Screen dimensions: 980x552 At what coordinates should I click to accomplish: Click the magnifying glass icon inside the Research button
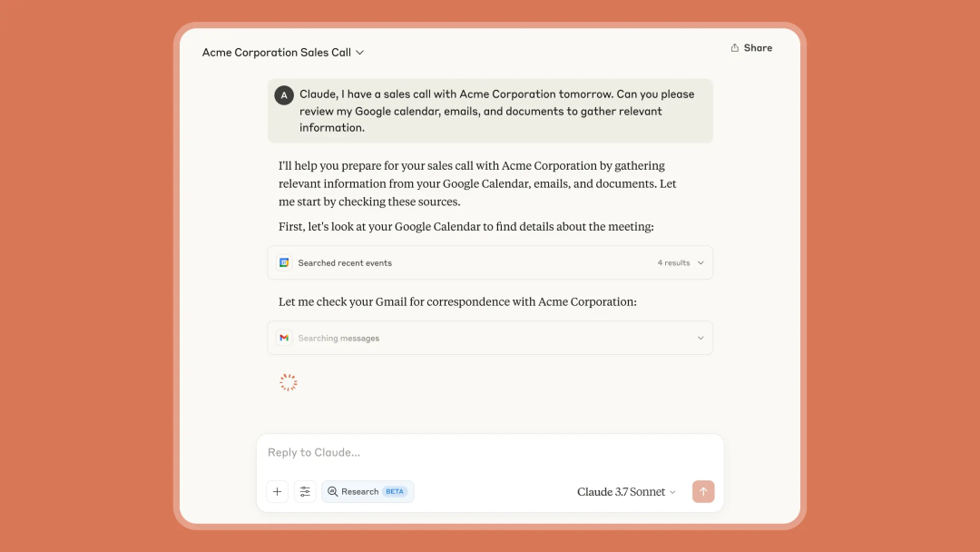(335, 491)
